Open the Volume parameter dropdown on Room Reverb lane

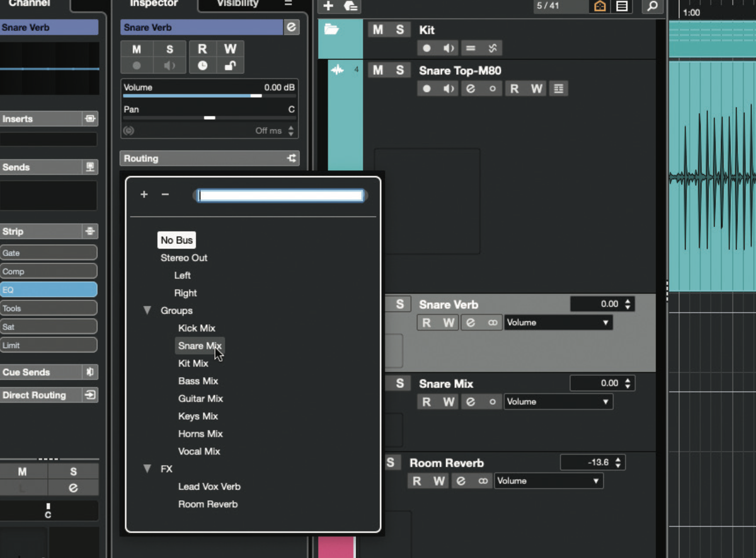click(548, 480)
